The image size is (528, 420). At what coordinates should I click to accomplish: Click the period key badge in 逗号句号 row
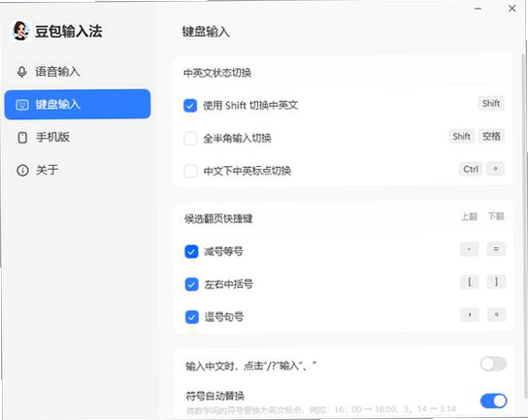497,314
